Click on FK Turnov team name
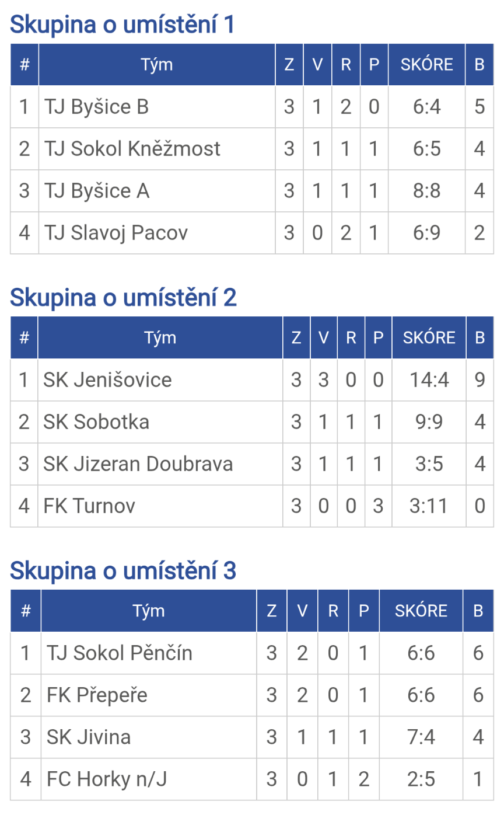This screenshot has width=504, height=822. pos(89,506)
